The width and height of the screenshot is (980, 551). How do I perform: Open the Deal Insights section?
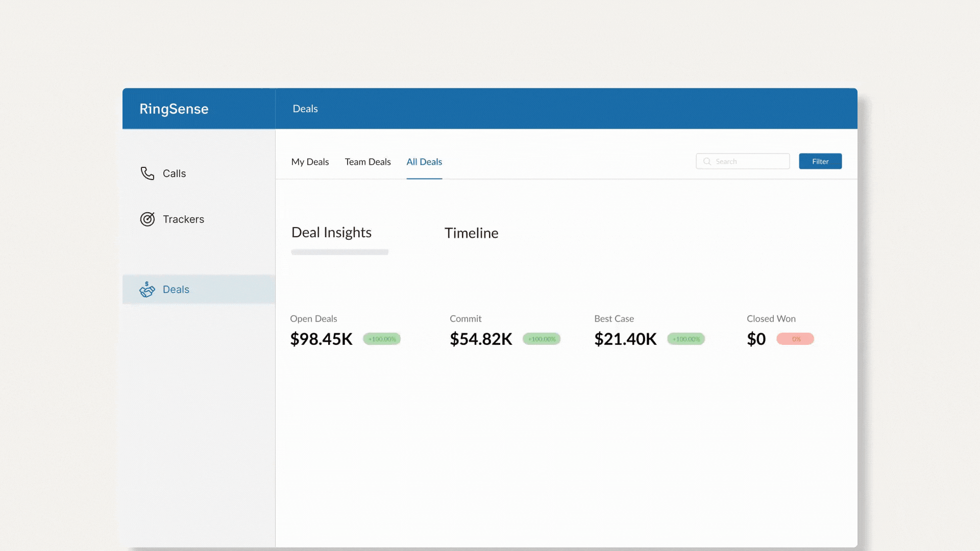331,233
